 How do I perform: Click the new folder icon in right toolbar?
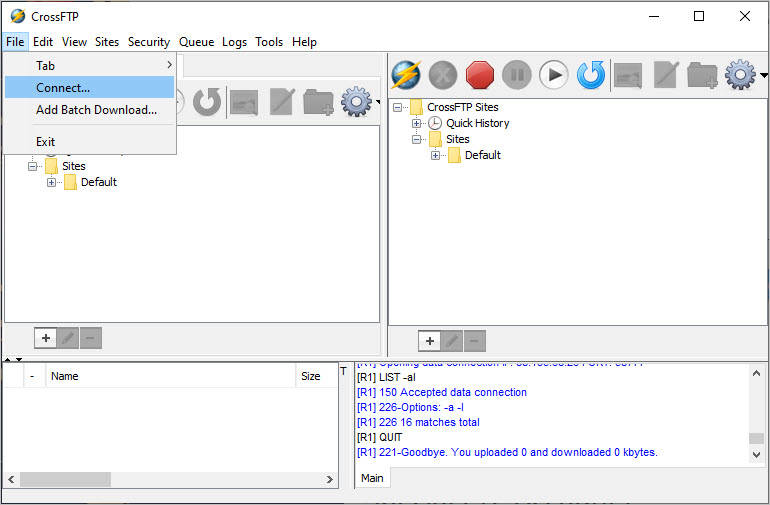click(702, 75)
